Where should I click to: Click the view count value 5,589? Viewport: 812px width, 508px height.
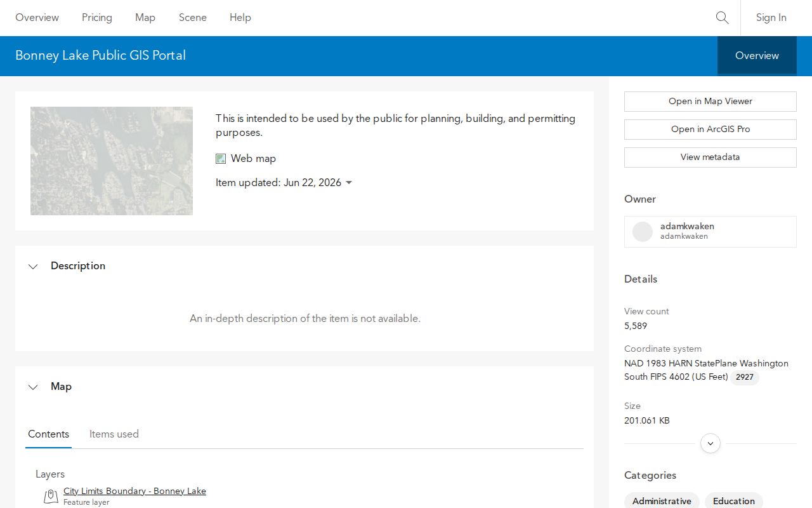[x=636, y=326]
